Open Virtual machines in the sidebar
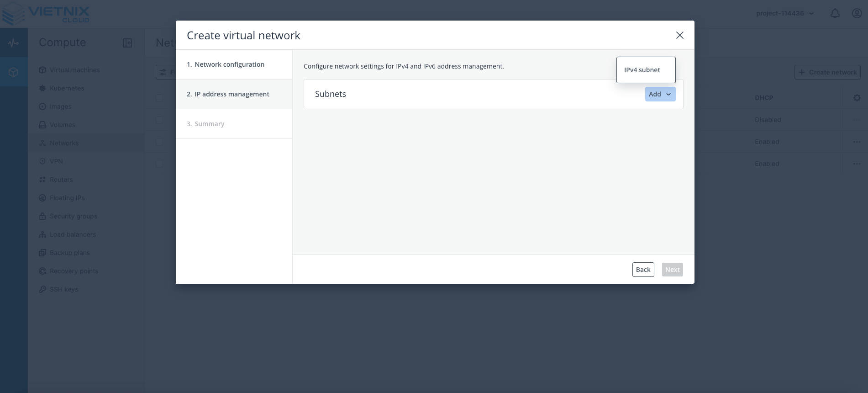Image resolution: width=868 pixels, height=393 pixels. pos(86,70)
